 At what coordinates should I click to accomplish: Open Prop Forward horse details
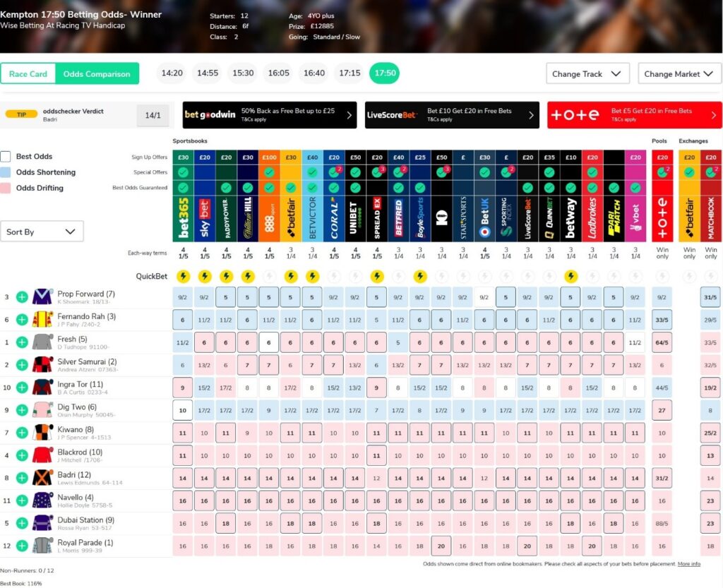pyautogui.click(x=86, y=294)
